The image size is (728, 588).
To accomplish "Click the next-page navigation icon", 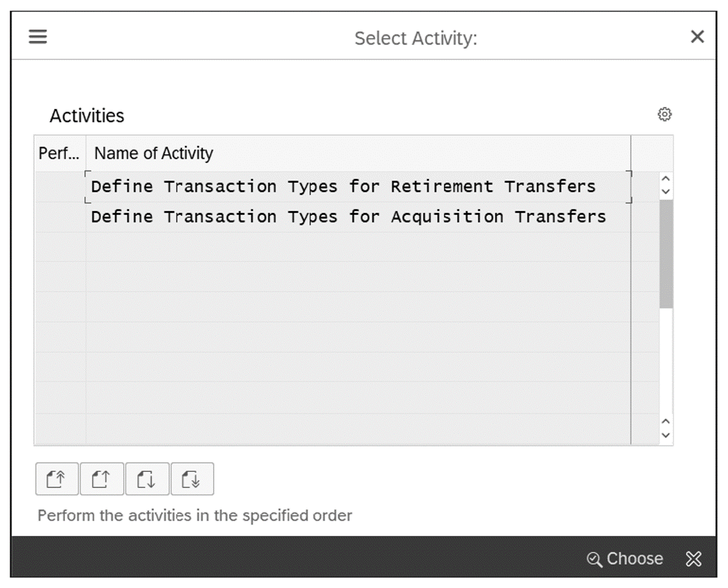I will tap(147, 479).
